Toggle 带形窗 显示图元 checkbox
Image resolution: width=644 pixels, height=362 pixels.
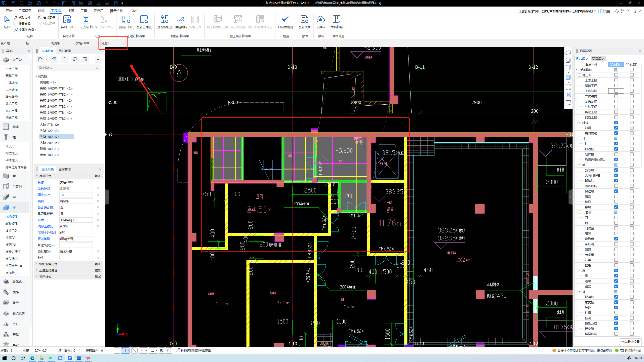[616, 239]
